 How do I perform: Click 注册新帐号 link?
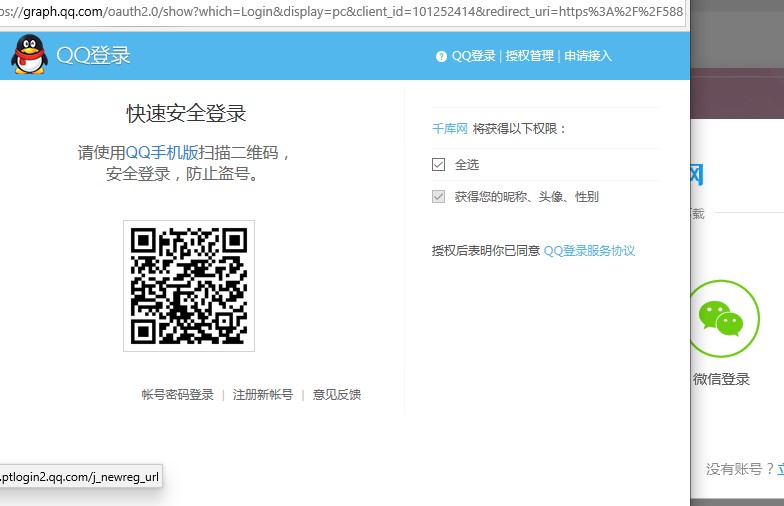tap(263, 395)
